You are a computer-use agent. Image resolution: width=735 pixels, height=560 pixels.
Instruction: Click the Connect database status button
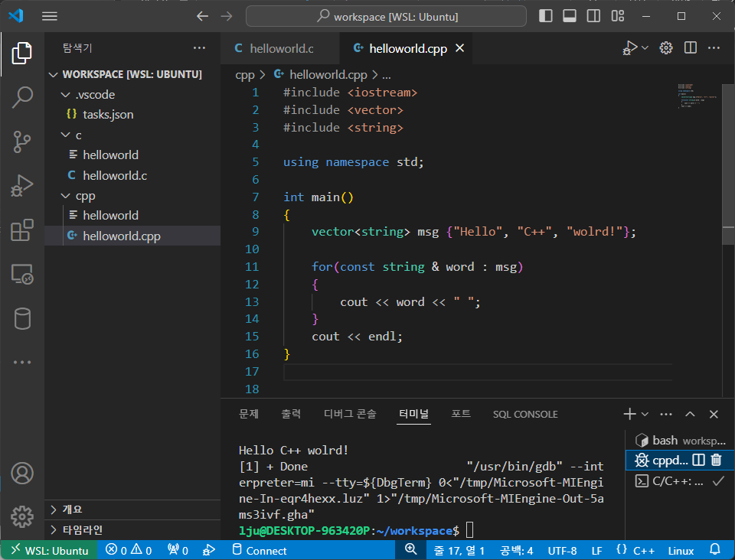260,550
